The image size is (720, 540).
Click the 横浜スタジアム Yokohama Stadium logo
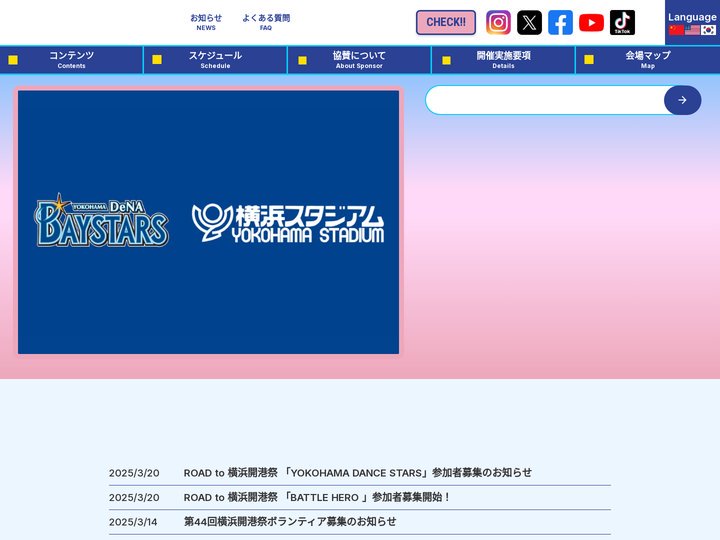288,223
